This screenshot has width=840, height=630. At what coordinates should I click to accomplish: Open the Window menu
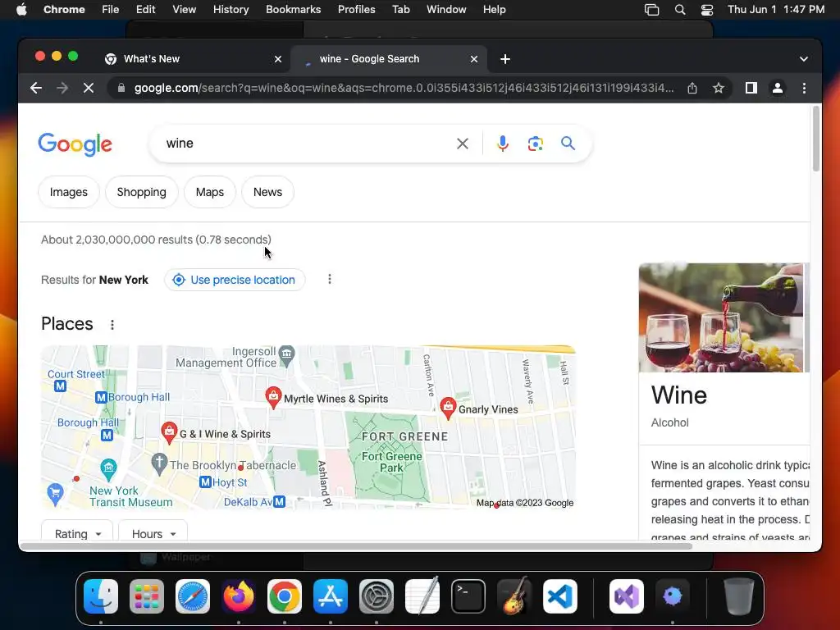click(x=446, y=10)
